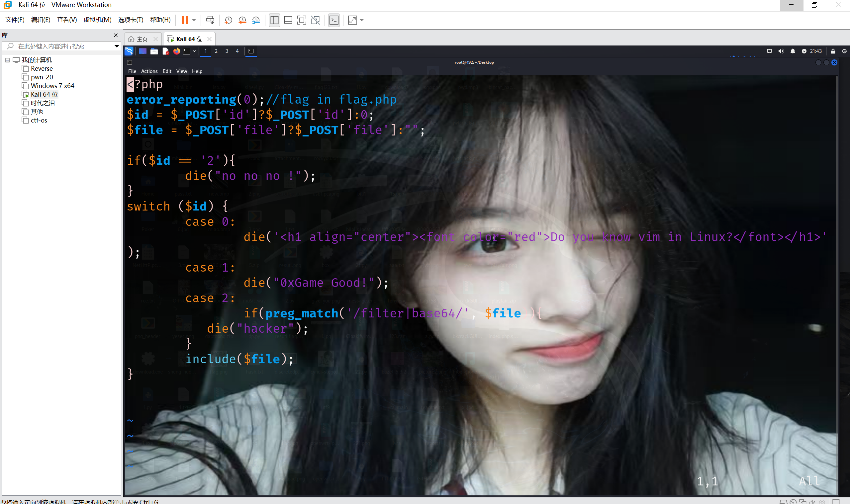Toggle the library sidebar view button
This screenshot has width=850, height=504.
[274, 20]
